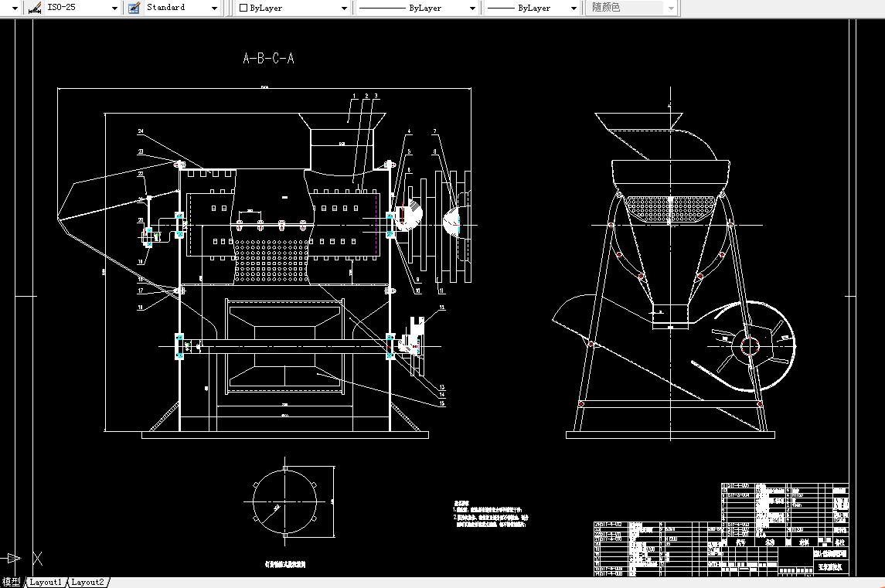This screenshot has width=885, height=588.
Task: Open the ByLayer color control dropdown
Action: coord(344,8)
